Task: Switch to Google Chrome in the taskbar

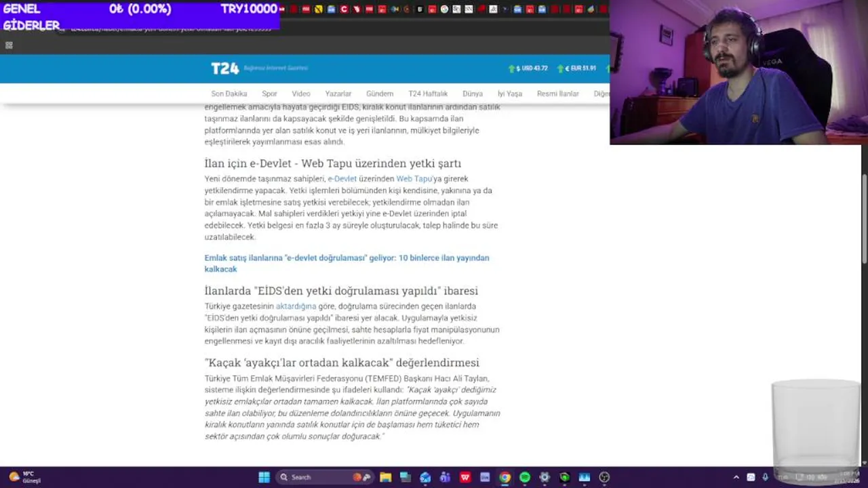Action: coord(505,477)
